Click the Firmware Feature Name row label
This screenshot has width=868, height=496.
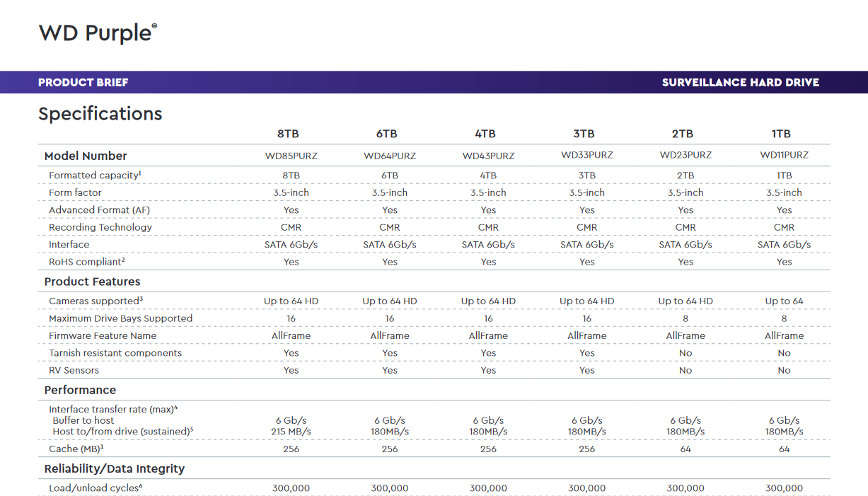(x=103, y=336)
